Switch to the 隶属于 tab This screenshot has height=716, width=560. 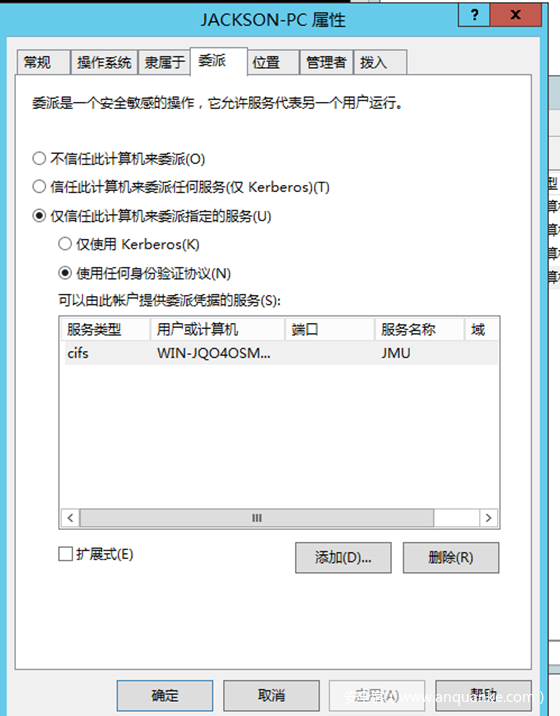tap(164, 62)
